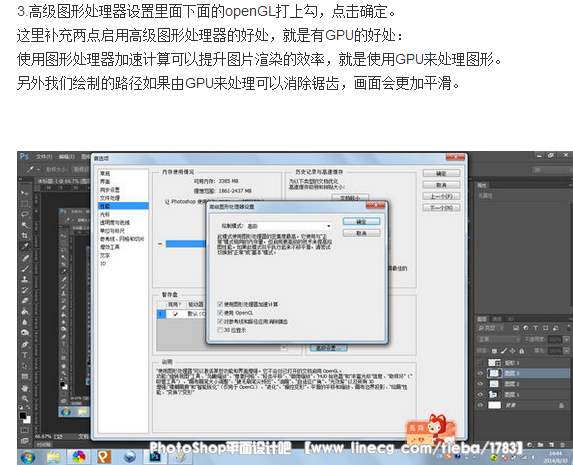Hide 图层 2 layer via eye icon
573x465 pixels.
(x=480, y=384)
